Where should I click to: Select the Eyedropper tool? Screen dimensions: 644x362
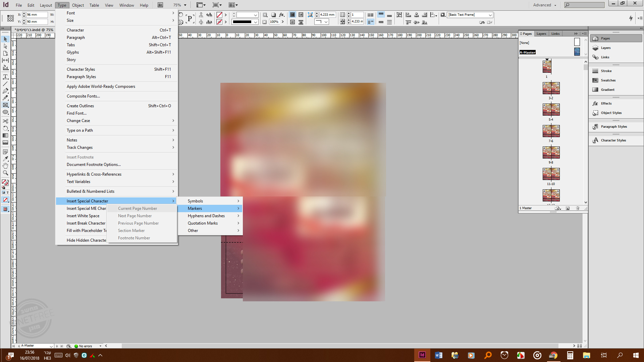pos(5,159)
